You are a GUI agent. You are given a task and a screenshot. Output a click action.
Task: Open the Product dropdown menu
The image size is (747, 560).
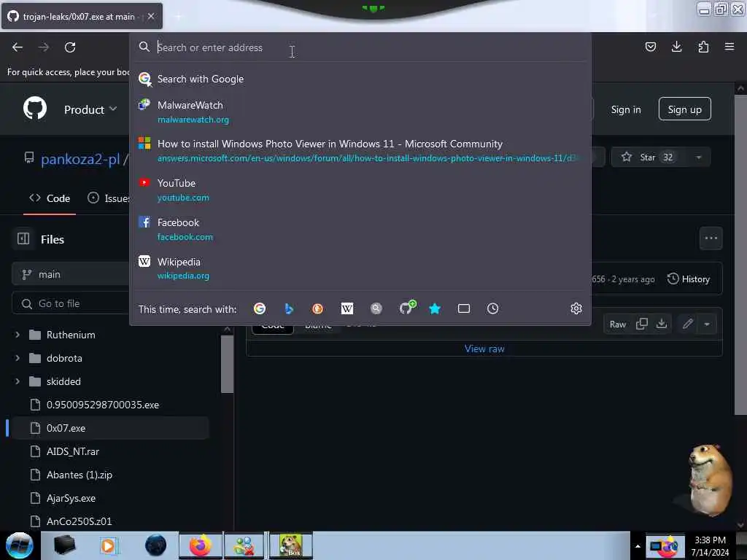[x=90, y=109]
